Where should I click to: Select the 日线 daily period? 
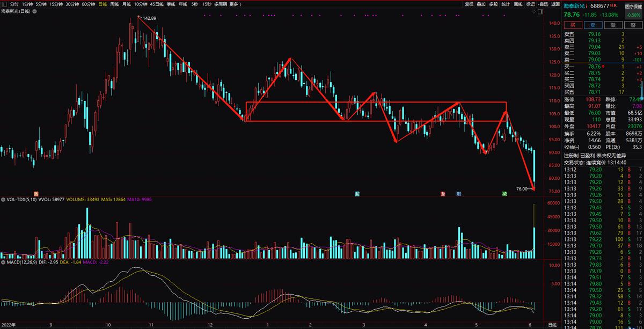tap(103, 4)
